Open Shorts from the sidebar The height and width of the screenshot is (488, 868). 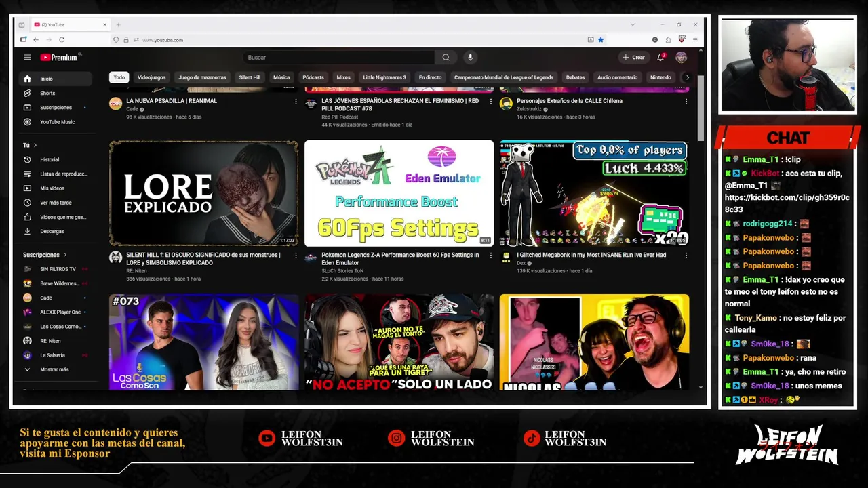click(56, 93)
